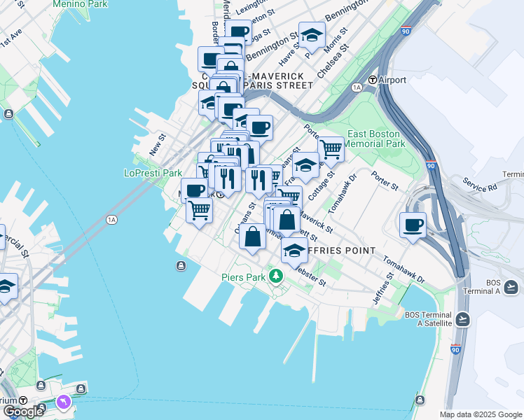
Task: Click the coffee cup marker left of Maverick station
Action: click(x=194, y=190)
